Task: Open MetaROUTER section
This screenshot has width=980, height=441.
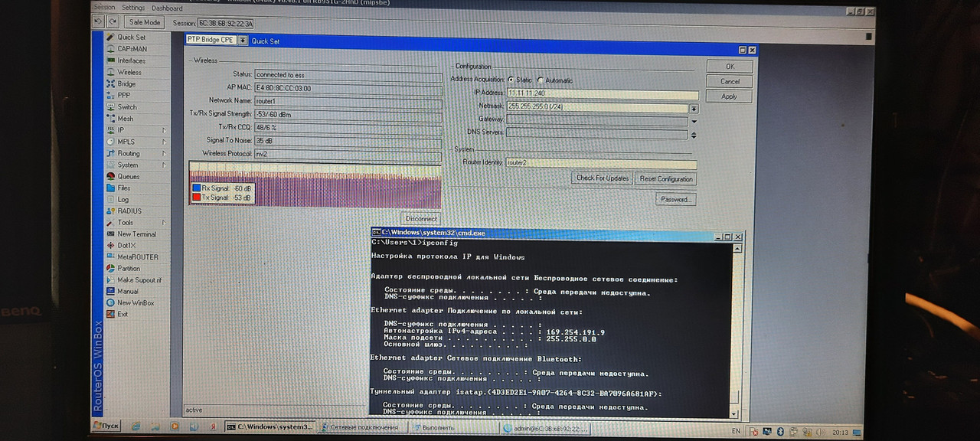Action: [138, 257]
